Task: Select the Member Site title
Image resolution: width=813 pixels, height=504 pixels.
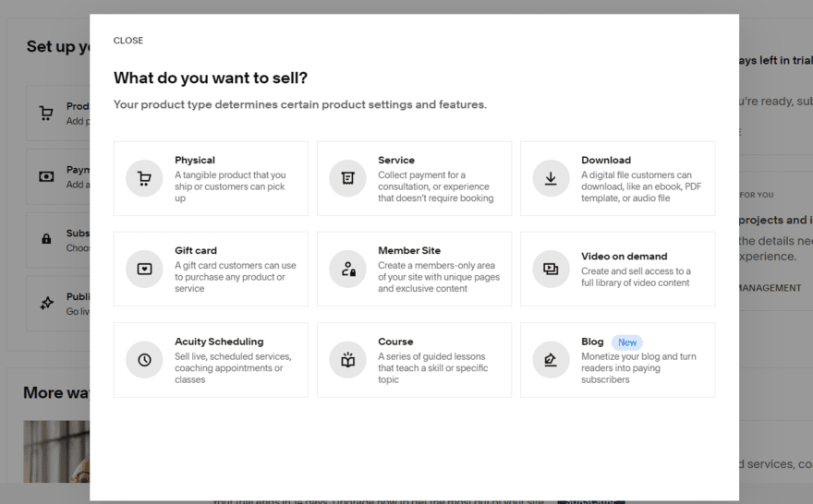Action: (x=409, y=250)
